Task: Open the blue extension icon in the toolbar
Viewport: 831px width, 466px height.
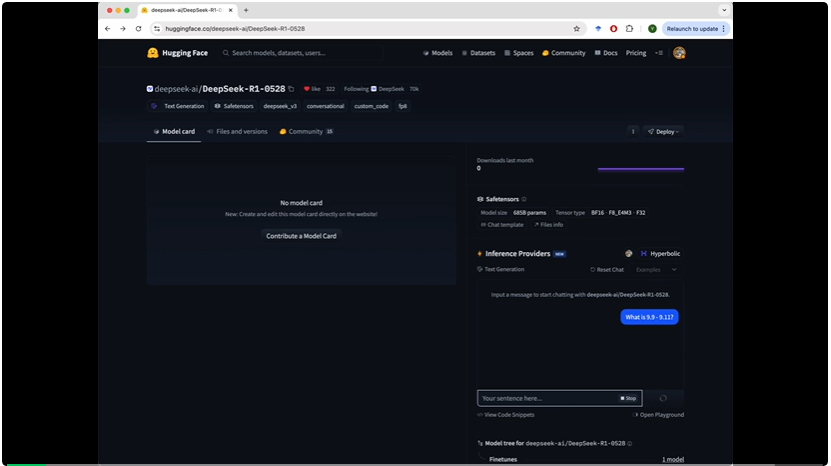Action: 598,29
